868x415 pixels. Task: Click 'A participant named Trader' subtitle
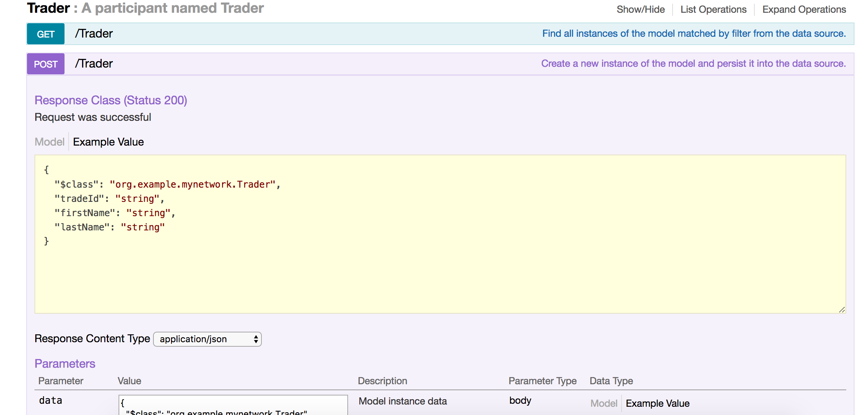pos(173,8)
